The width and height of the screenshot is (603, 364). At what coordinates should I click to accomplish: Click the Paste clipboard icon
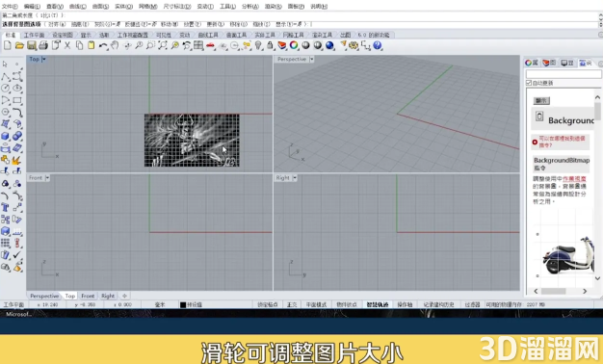[92, 45]
